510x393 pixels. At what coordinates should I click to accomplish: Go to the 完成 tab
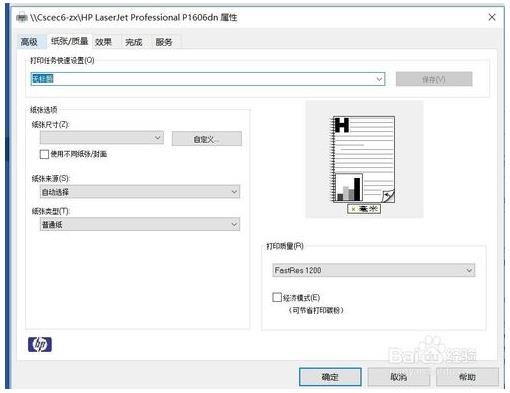click(x=133, y=42)
